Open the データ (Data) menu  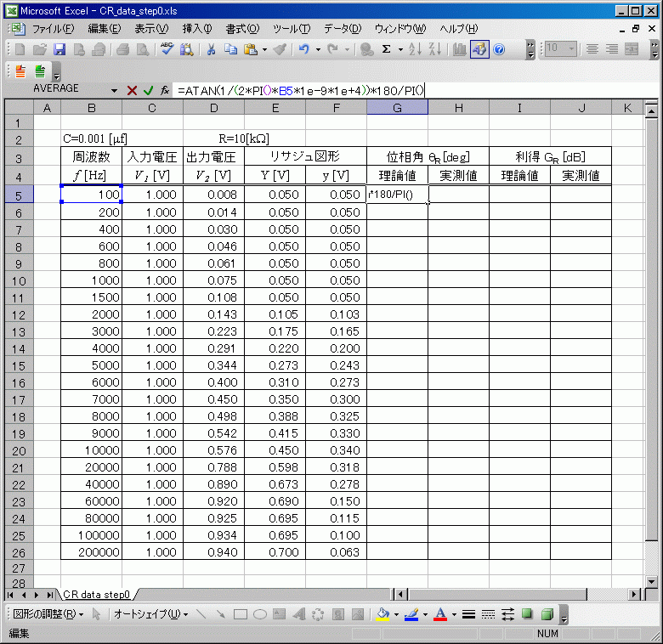click(x=341, y=29)
